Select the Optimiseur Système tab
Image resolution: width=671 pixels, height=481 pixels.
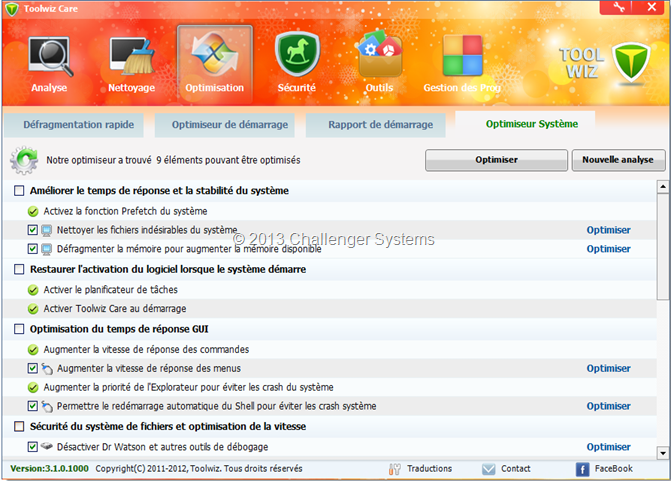tap(526, 124)
